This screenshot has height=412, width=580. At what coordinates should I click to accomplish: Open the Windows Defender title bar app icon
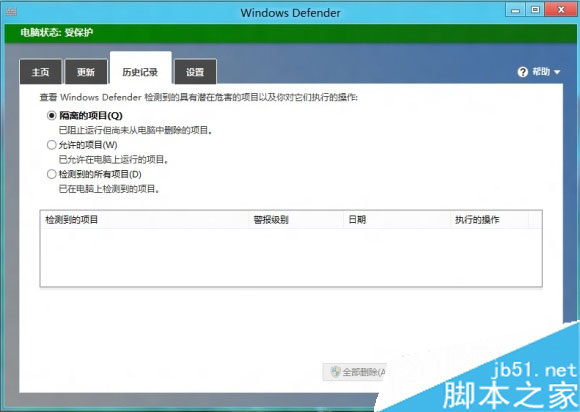(x=11, y=12)
